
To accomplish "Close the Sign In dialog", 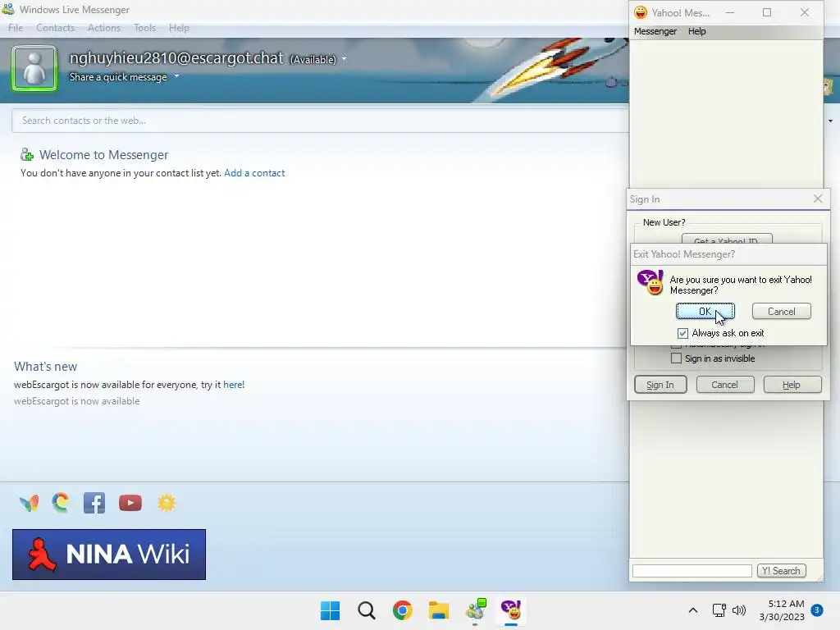I will (818, 199).
